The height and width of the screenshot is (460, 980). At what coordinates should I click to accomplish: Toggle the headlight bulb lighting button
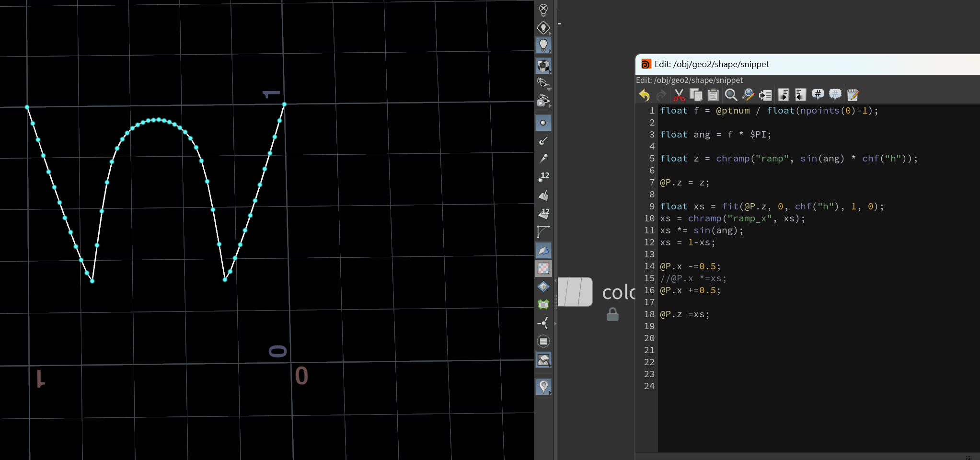click(543, 46)
